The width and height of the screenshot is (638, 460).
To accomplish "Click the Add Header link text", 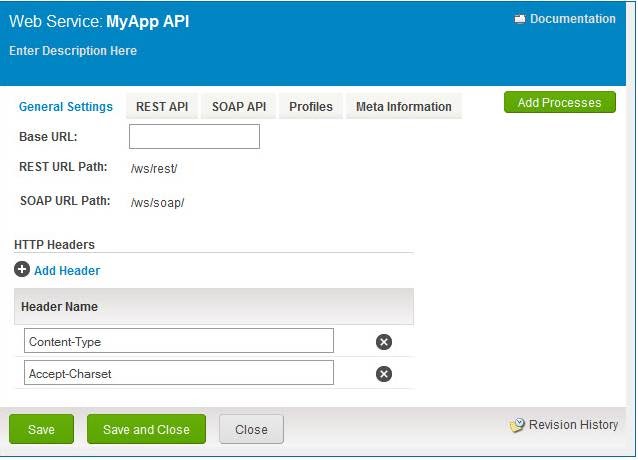I will click(x=67, y=271).
